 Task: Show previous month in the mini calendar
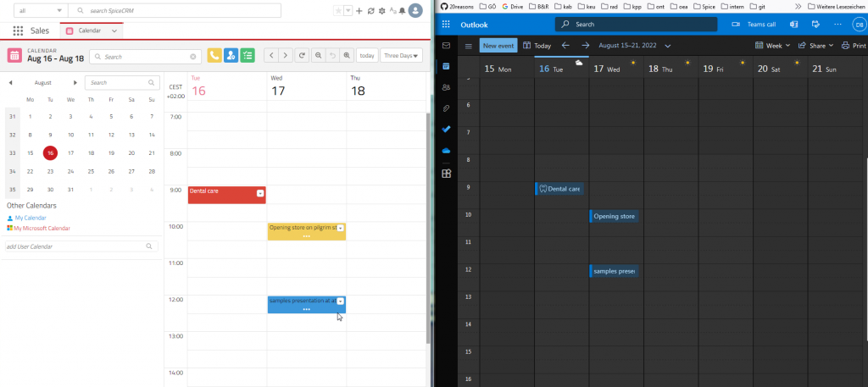click(x=10, y=83)
